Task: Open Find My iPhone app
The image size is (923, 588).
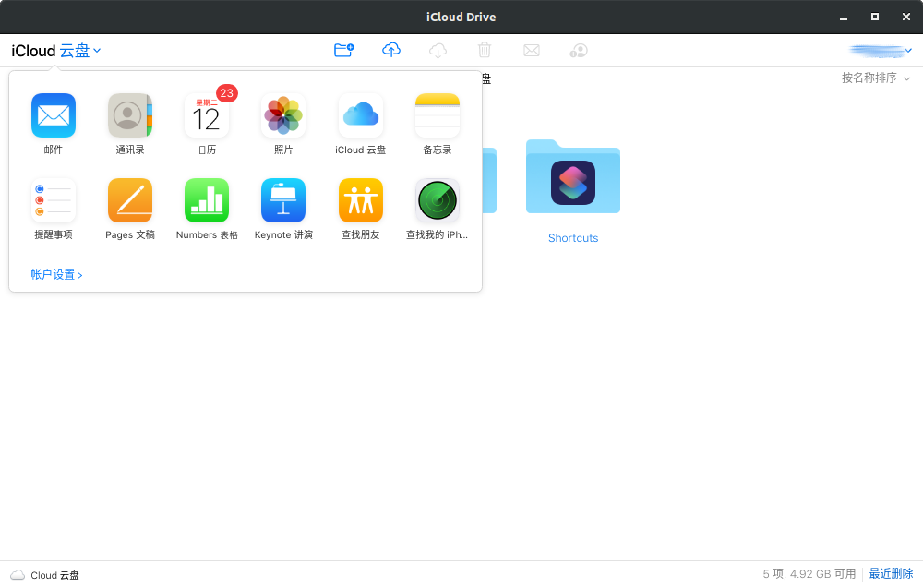Action: (438, 200)
